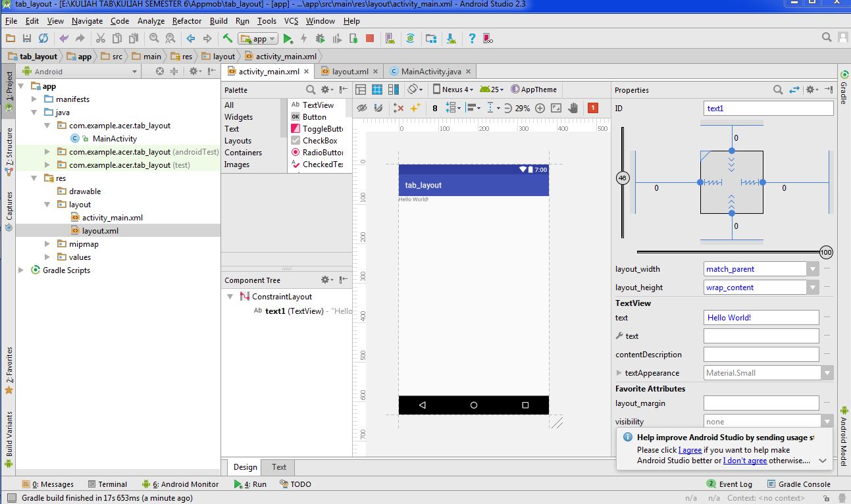Click the Zoom to Fit Screen icon
Image resolution: width=851 pixels, height=504 pixels.
tap(556, 108)
